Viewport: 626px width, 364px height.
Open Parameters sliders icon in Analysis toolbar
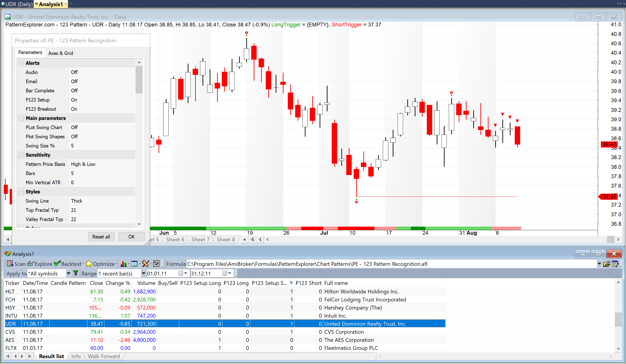click(x=157, y=264)
